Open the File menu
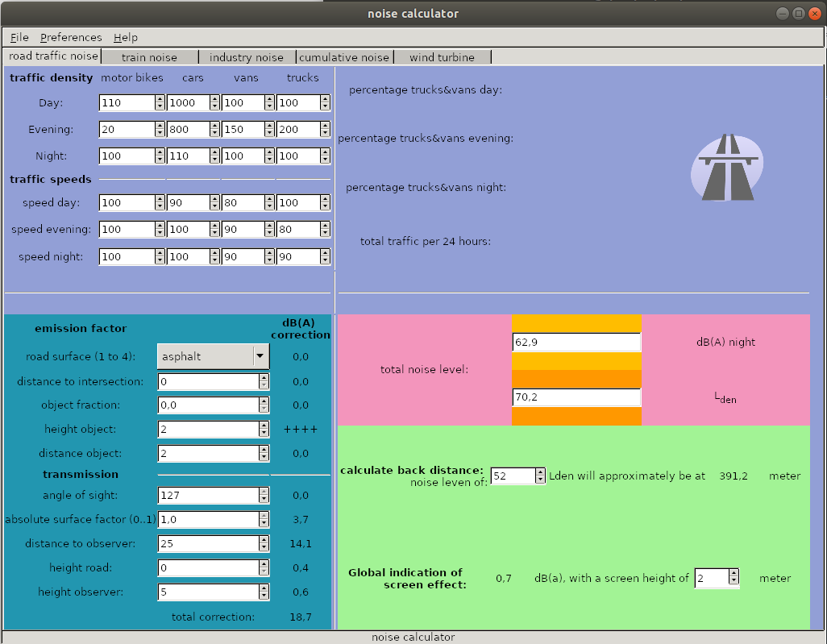Screen dimensions: 827x644 click(x=19, y=37)
